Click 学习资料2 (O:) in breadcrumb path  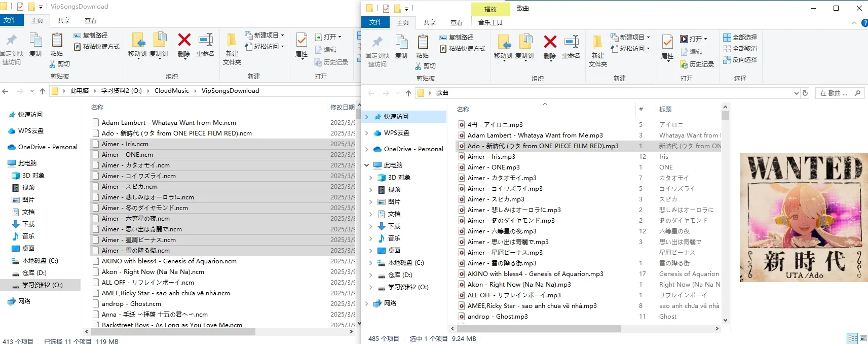pos(122,91)
